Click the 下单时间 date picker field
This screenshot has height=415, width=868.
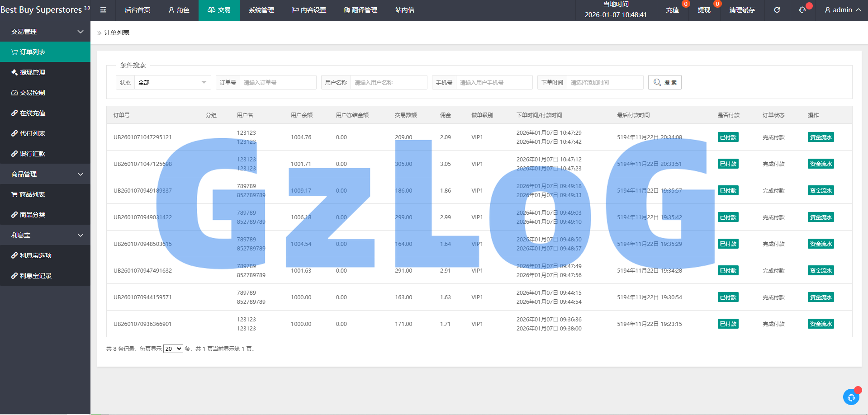(604, 82)
